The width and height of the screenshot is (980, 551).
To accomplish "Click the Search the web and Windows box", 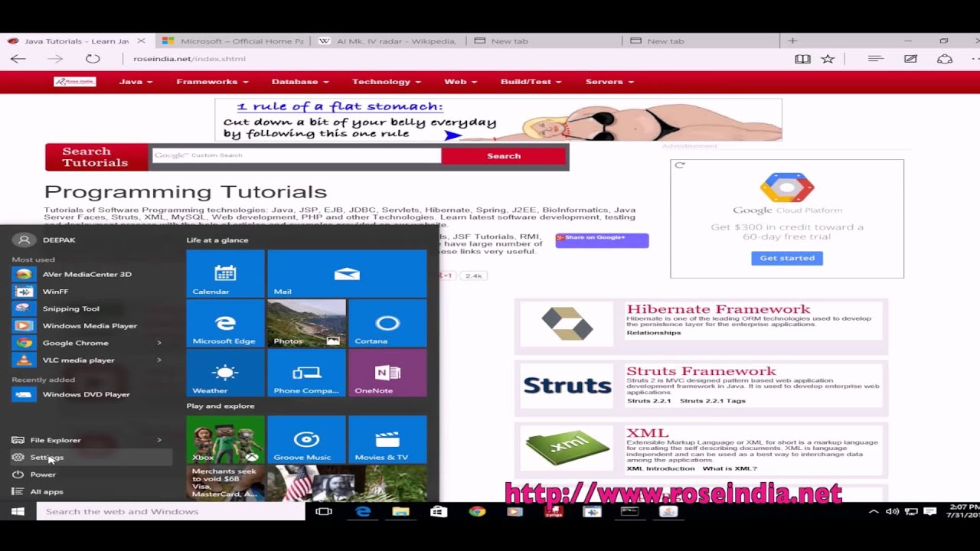I will [171, 511].
